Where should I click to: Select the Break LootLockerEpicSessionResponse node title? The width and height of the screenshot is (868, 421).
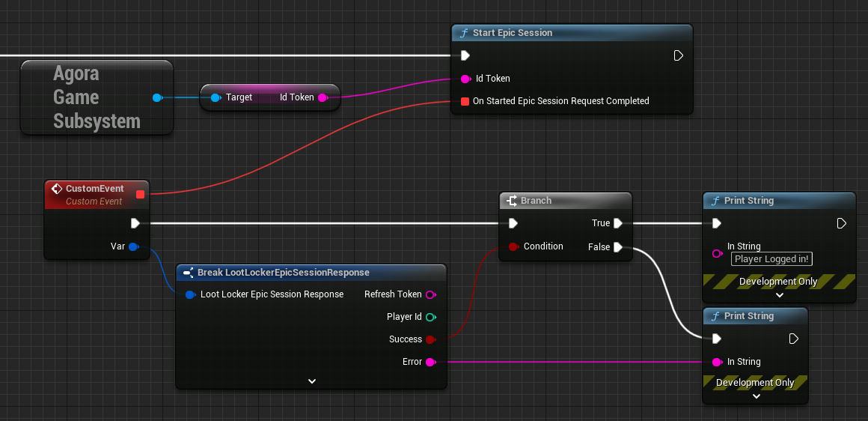pyautogui.click(x=284, y=273)
